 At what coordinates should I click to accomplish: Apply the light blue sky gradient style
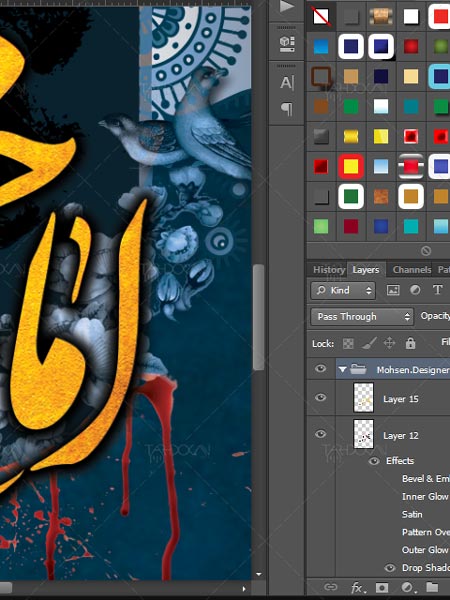(x=381, y=167)
